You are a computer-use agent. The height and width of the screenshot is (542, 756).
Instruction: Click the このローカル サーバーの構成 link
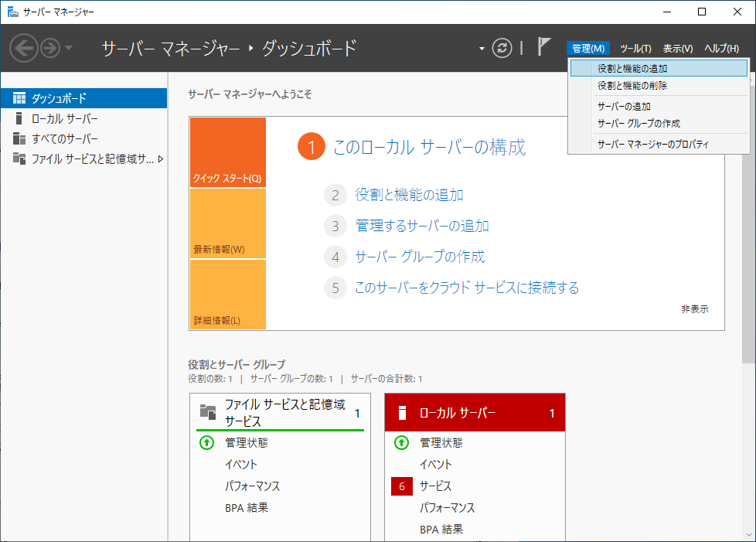tap(429, 147)
